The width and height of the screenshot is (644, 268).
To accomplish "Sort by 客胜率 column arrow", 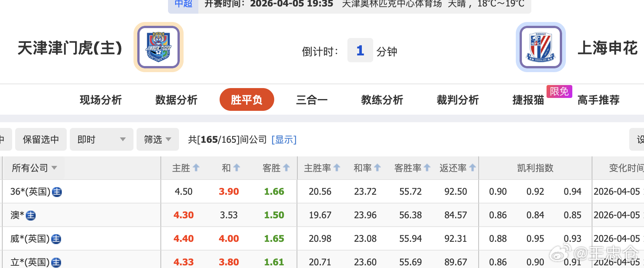I will coord(427,167).
